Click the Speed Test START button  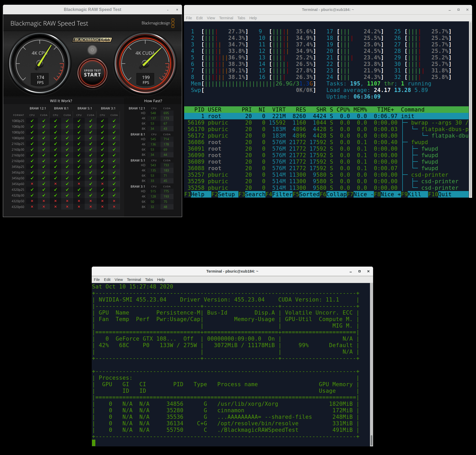[x=92, y=73]
